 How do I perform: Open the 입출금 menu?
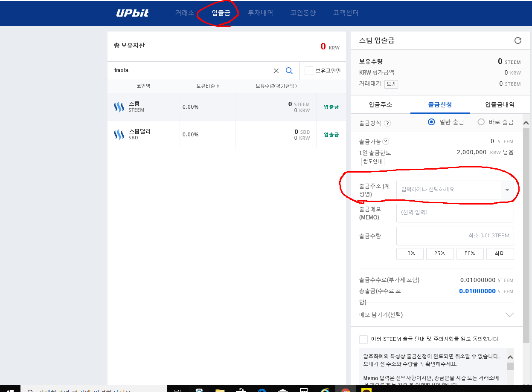point(221,13)
